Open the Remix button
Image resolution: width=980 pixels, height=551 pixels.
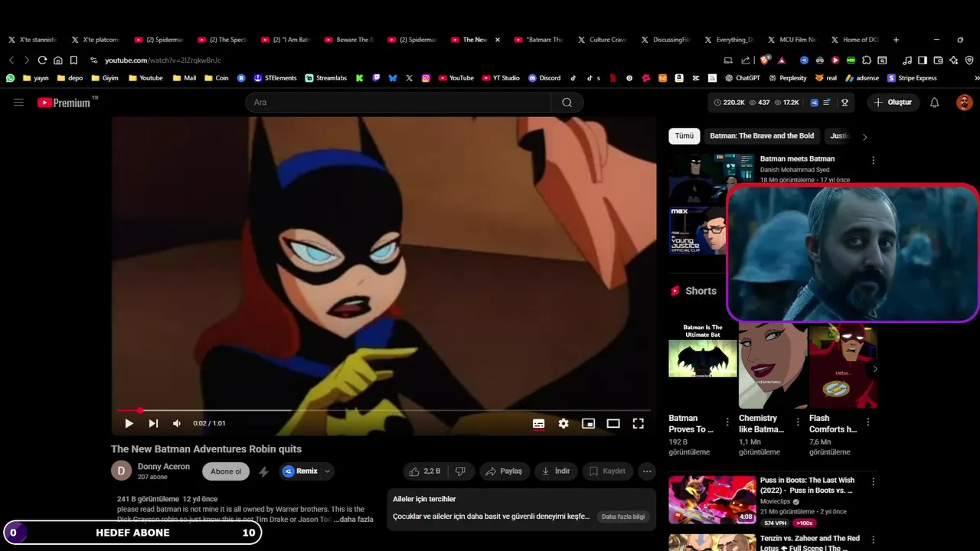[x=300, y=471]
